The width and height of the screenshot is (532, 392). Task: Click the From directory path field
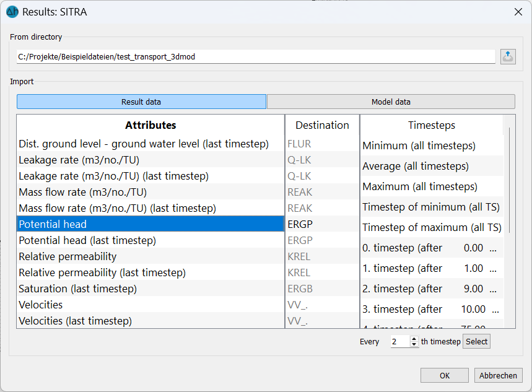[256, 57]
